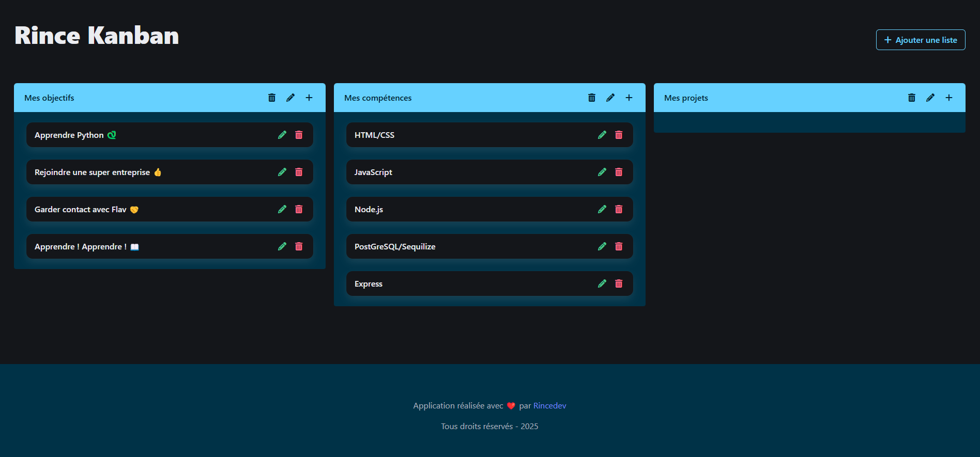The height and width of the screenshot is (457, 980).
Task: Select the Mes objectifs list title
Action: [x=49, y=98]
